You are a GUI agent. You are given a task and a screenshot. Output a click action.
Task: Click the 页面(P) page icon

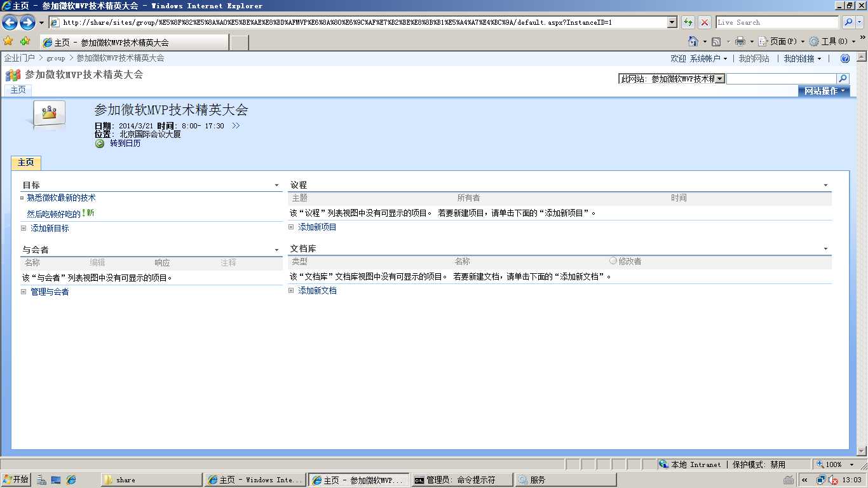(x=763, y=41)
